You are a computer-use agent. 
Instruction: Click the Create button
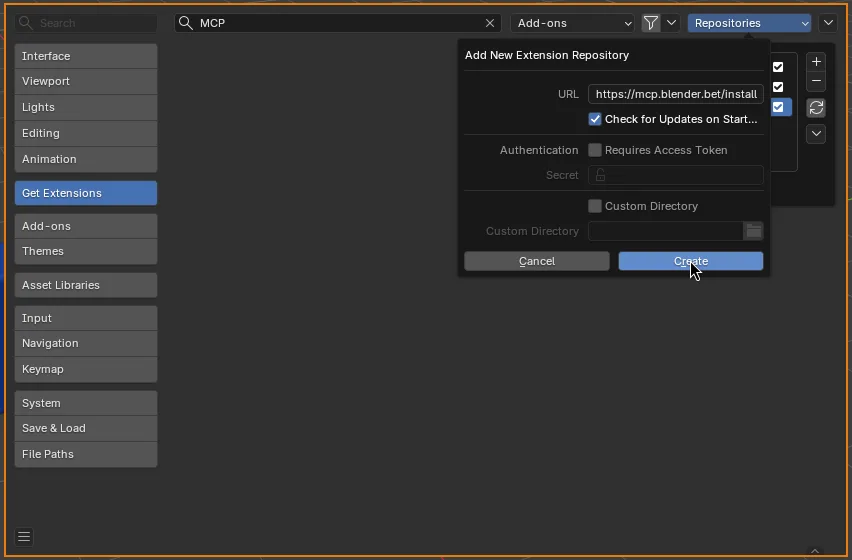pos(691,261)
